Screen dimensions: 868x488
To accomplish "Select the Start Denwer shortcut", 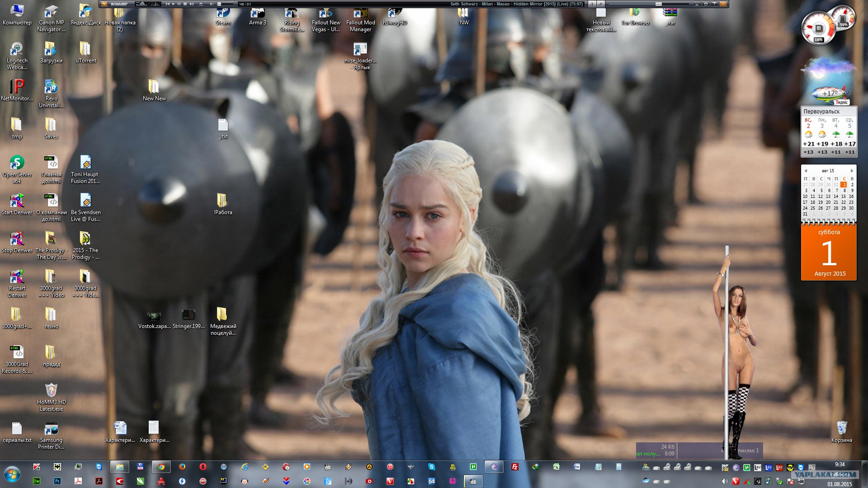I will pyautogui.click(x=17, y=204).
